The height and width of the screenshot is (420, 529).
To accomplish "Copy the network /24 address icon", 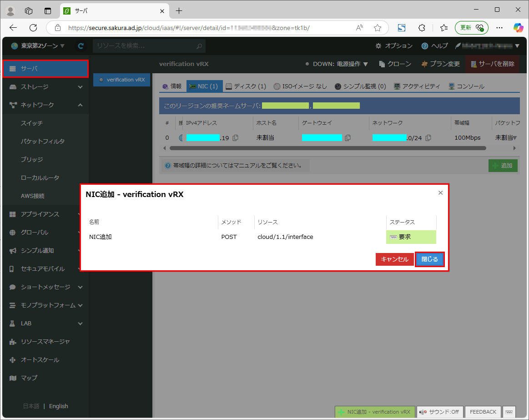I will (428, 138).
